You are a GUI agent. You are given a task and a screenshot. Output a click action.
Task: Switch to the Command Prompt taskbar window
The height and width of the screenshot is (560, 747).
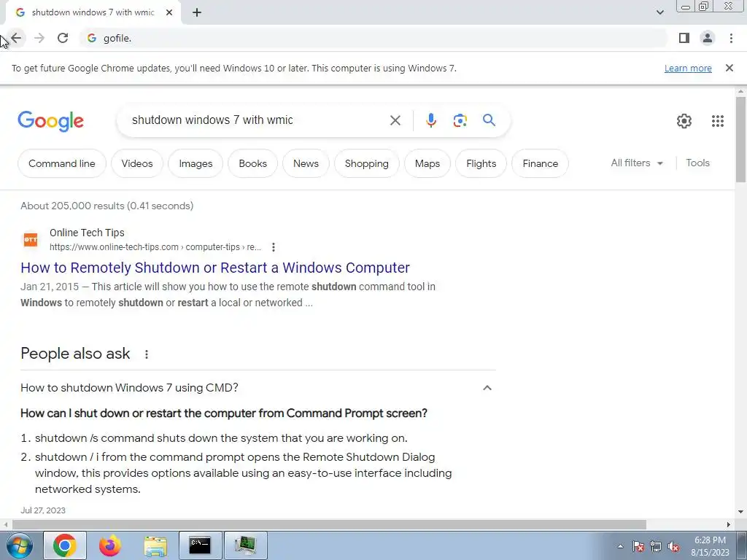pos(200,545)
